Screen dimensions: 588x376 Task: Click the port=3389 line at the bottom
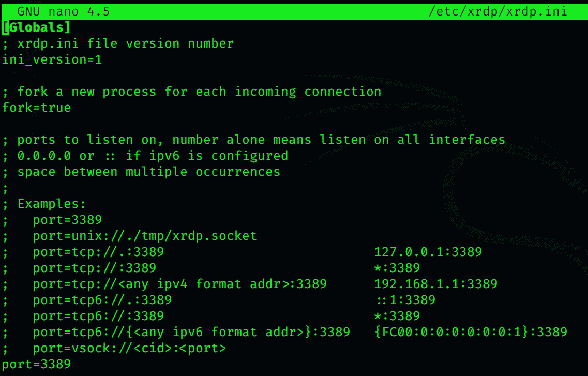pyautogui.click(x=37, y=364)
